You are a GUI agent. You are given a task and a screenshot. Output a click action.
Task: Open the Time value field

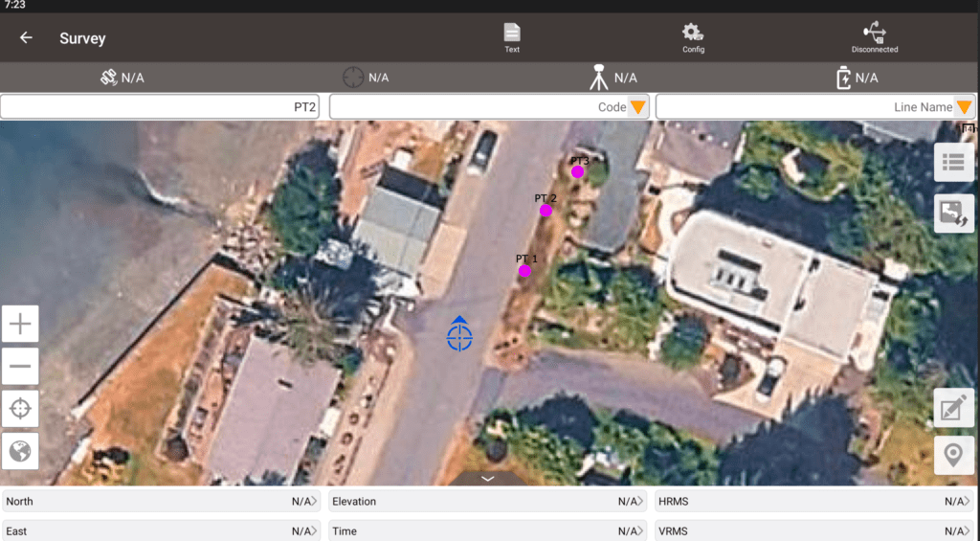(487, 531)
